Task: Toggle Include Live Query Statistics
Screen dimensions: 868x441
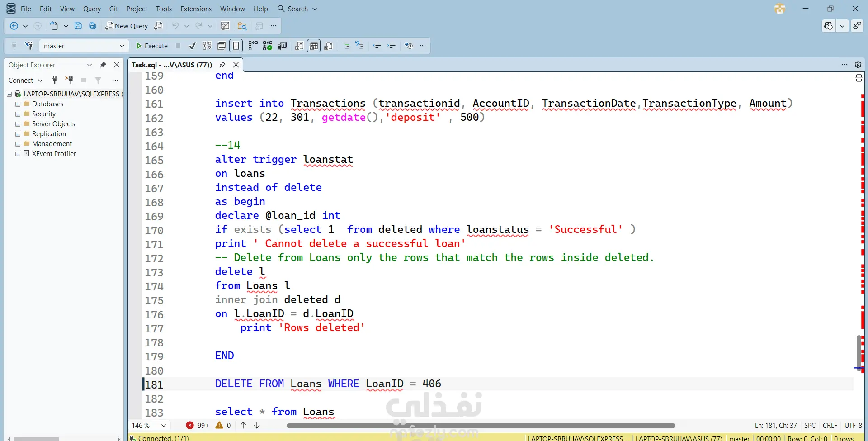Action: [268, 46]
